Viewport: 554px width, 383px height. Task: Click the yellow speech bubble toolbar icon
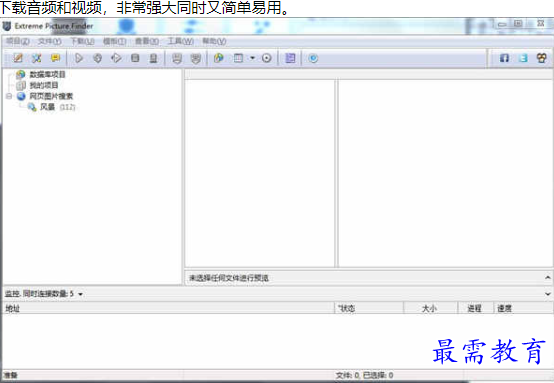coord(55,58)
